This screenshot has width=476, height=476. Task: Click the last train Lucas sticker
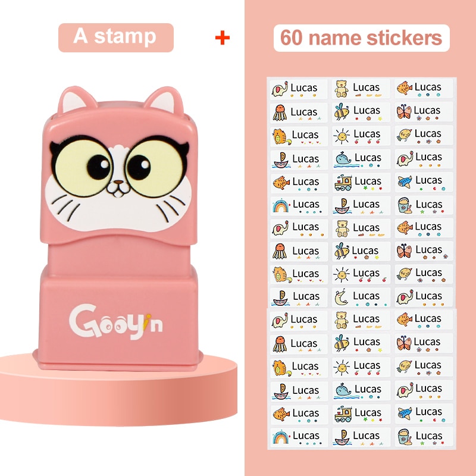[x=361, y=414]
